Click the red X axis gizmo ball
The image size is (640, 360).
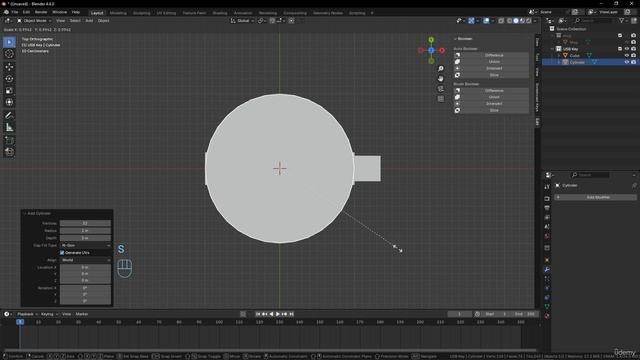click(442, 50)
